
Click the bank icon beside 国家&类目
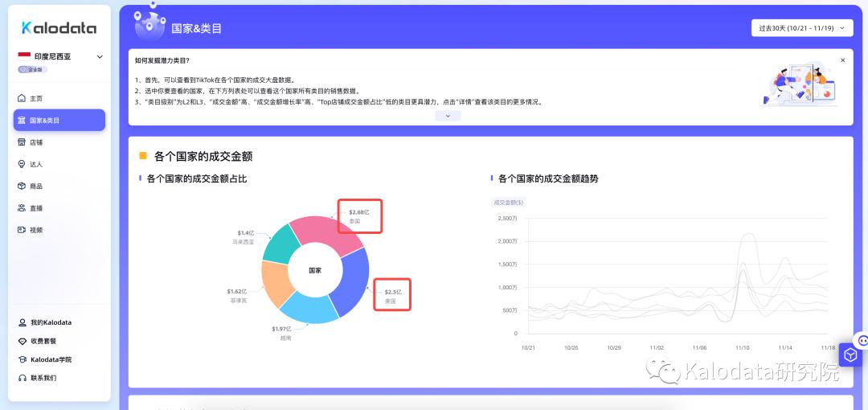tap(22, 121)
